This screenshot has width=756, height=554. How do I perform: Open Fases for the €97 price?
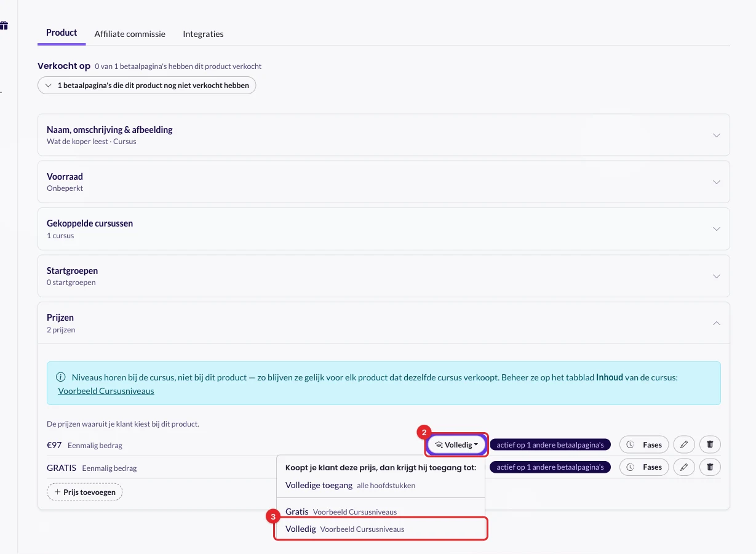(644, 444)
